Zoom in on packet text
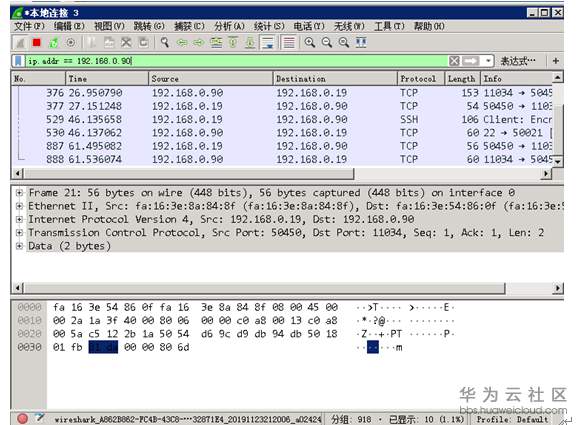581x425 pixels. pos(310,43)
